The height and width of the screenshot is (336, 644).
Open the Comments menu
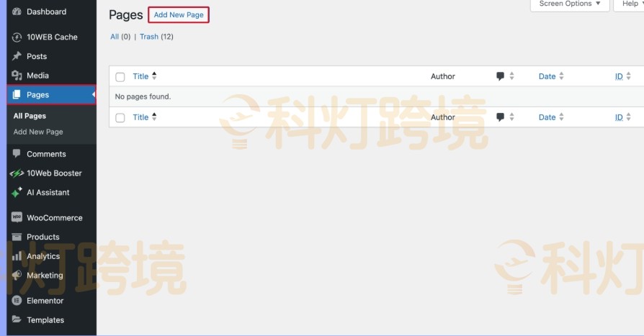[x=51, y=154]
